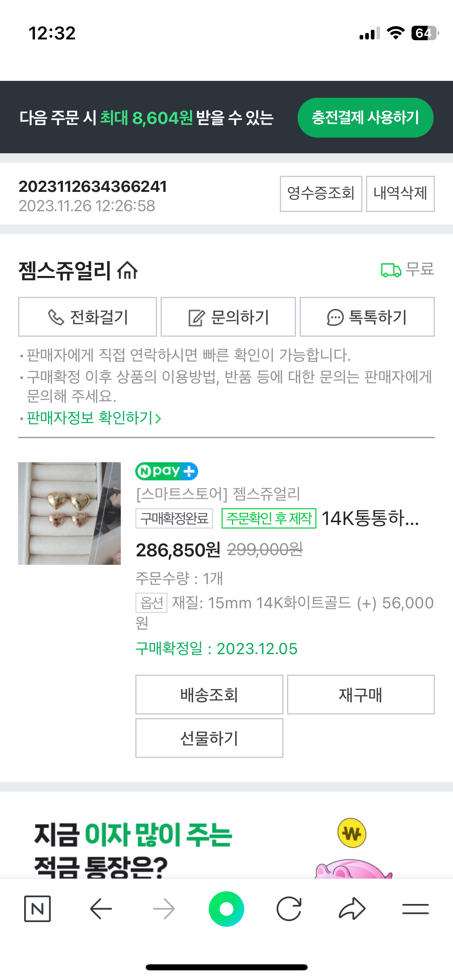
Task: Start a chat with 톡톡하기
Action: (x=367, y=317)
